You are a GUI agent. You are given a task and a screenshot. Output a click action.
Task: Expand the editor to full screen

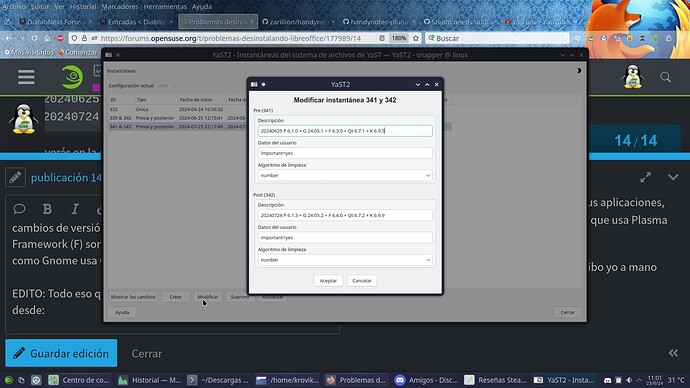click(x=645, y=177)
